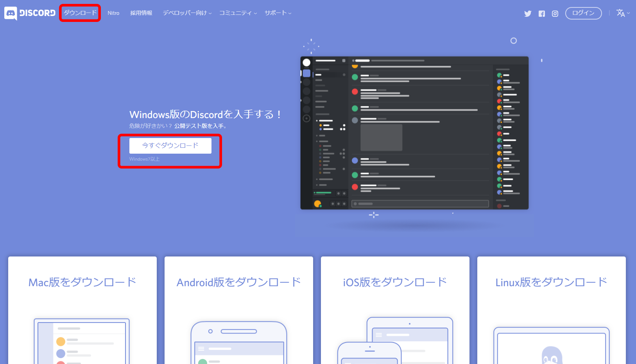
Task: Click the Mac版をダウンロード card title
Action: click(x=82, y=282)
